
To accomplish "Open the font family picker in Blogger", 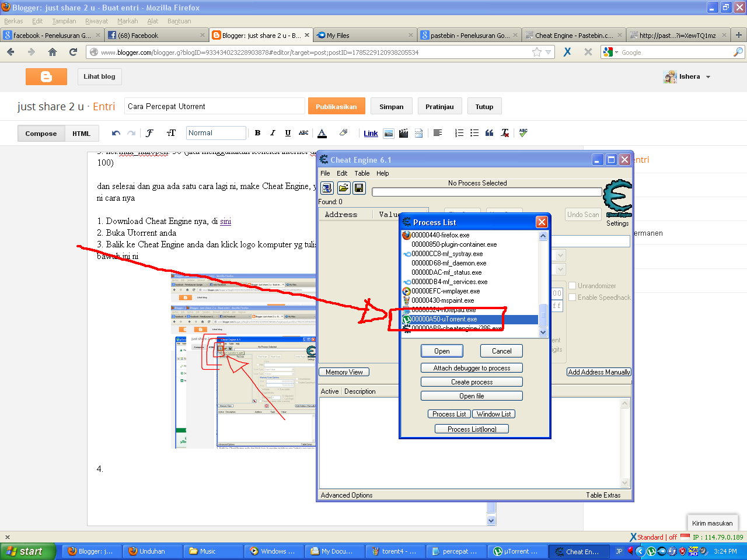I will tap(150, 133).
